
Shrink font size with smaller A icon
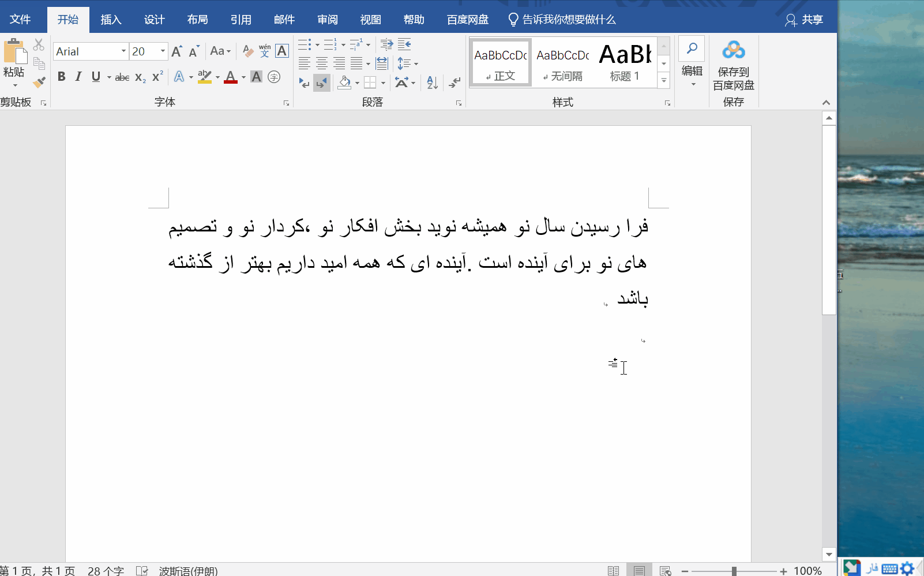pos(194,51)
